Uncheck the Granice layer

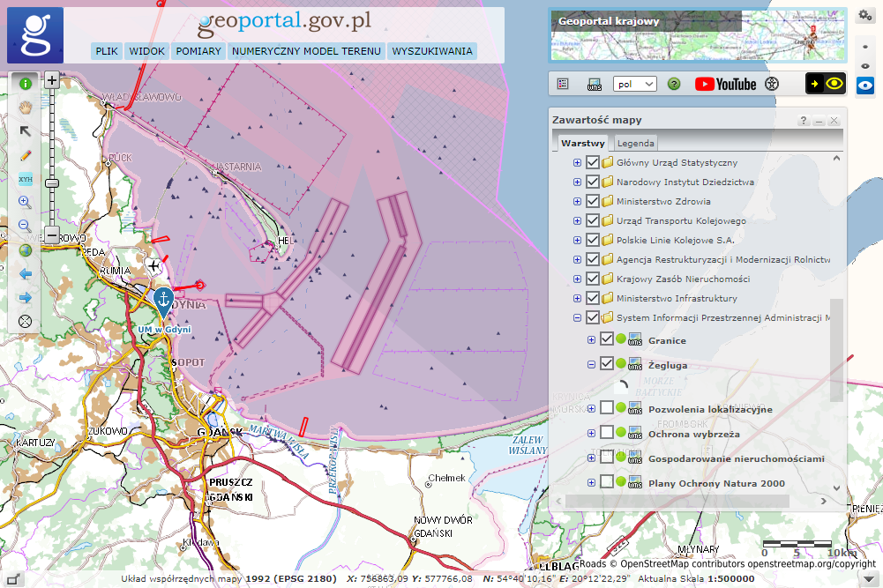click(x=607, y=339)
